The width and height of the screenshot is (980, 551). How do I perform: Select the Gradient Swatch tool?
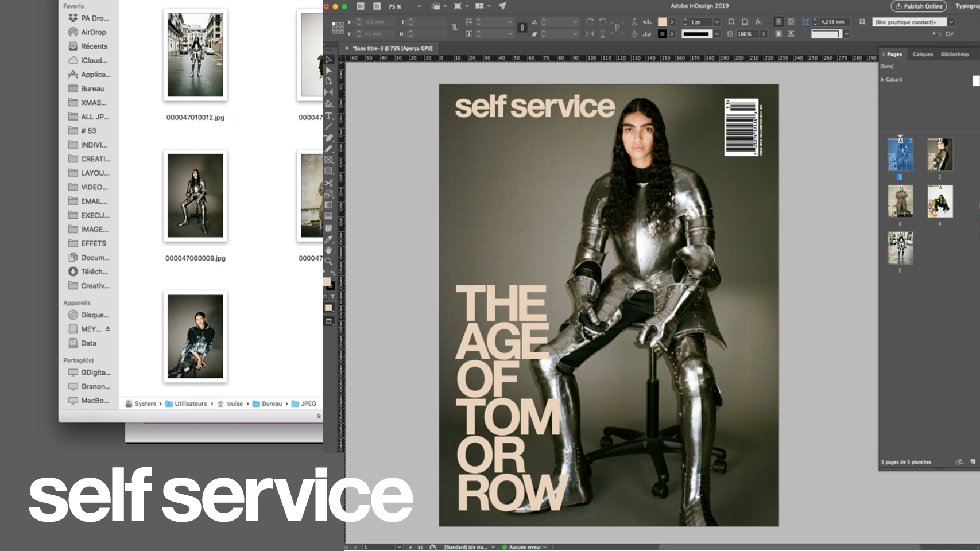point(328,205)
